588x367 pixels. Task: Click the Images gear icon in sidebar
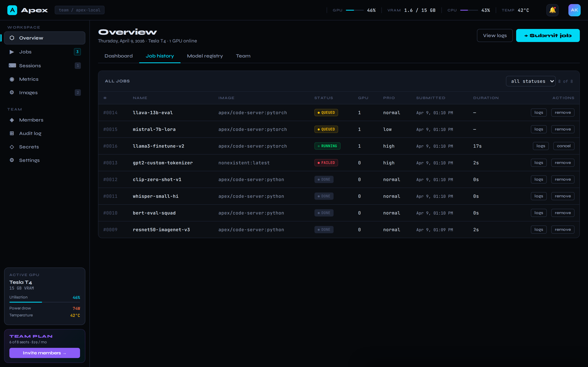[12, 93]
